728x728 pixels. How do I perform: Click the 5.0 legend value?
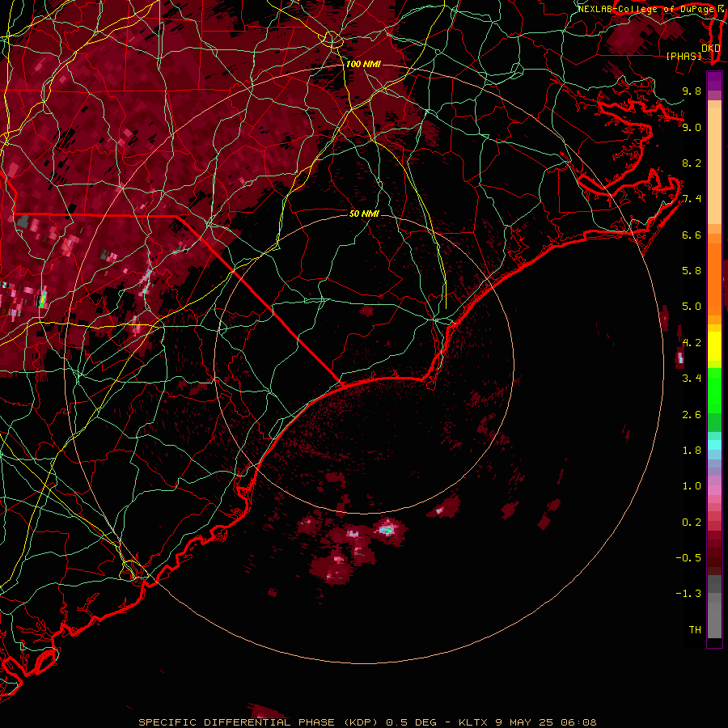692,307
